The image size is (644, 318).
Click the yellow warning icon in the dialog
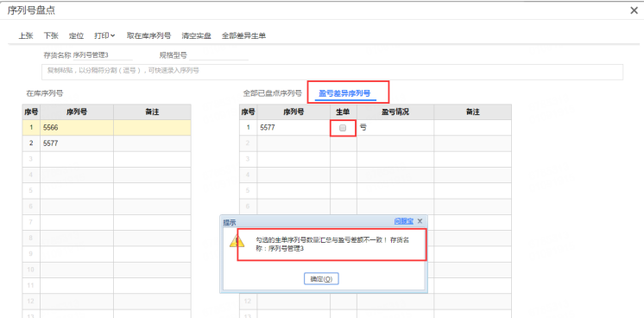(x=237, y=241)
